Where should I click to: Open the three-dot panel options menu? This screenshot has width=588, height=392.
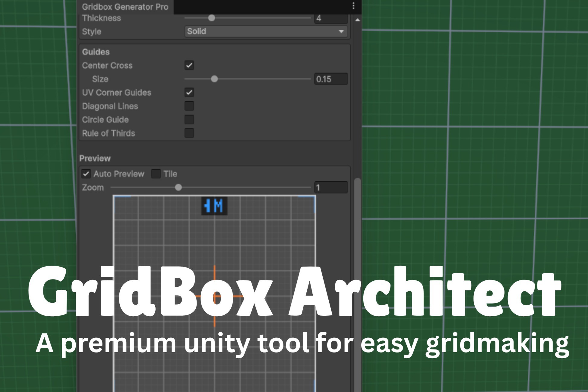pos(353,6)
